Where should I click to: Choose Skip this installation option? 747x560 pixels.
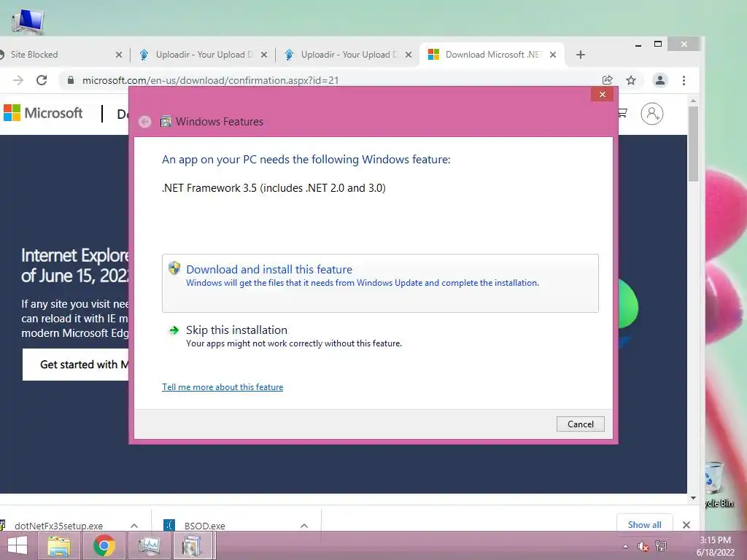[380, 336]
